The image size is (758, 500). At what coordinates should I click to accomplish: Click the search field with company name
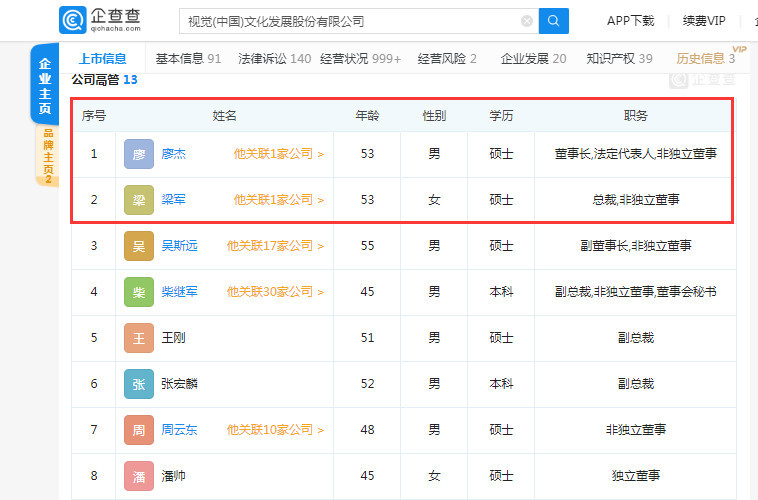359,21
